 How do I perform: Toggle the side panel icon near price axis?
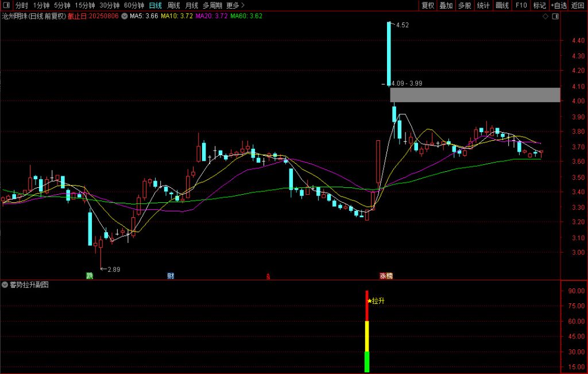554,16
